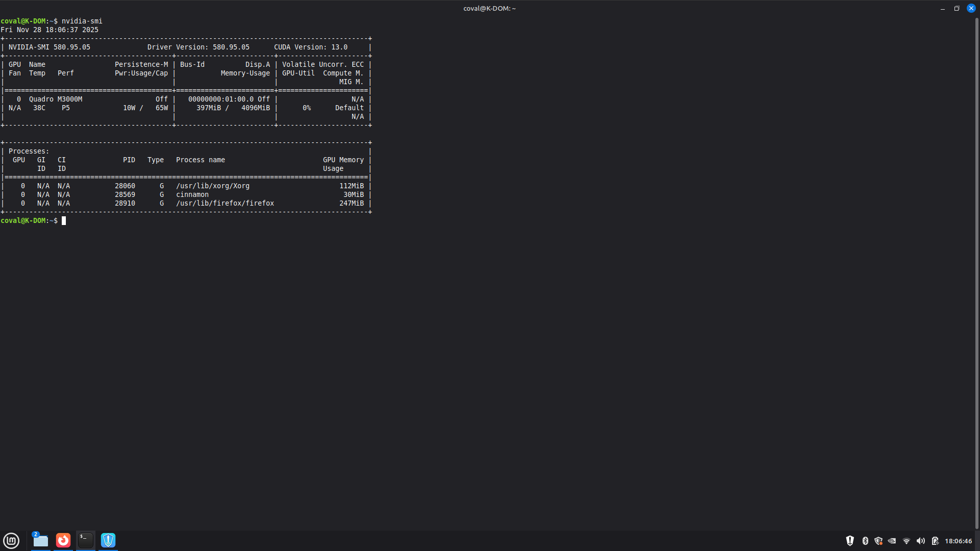Open the Linux Mint start menu
This screenshot has height=551, width=980.
pos(11,540)
